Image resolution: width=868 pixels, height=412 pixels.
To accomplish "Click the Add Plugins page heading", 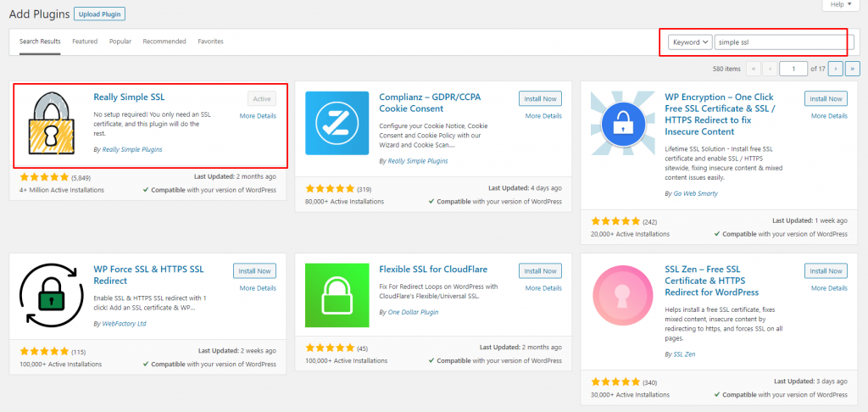I will click(39, 14).
